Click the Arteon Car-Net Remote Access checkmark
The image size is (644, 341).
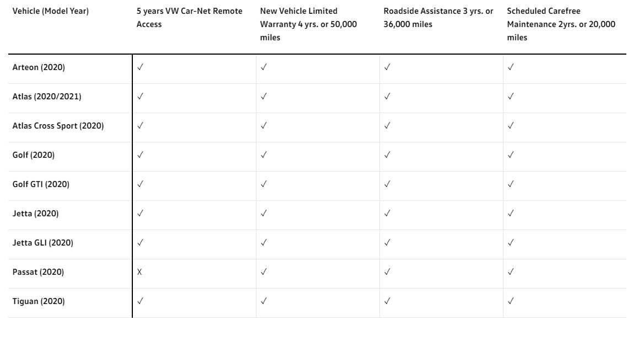tap(141, 67)
